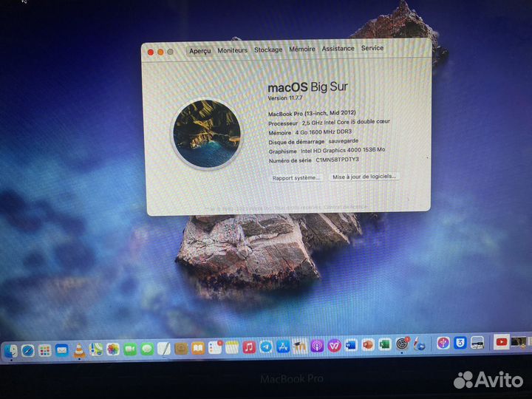Click 2,5 GHz Intel Core i5 text

click(346, 122)
